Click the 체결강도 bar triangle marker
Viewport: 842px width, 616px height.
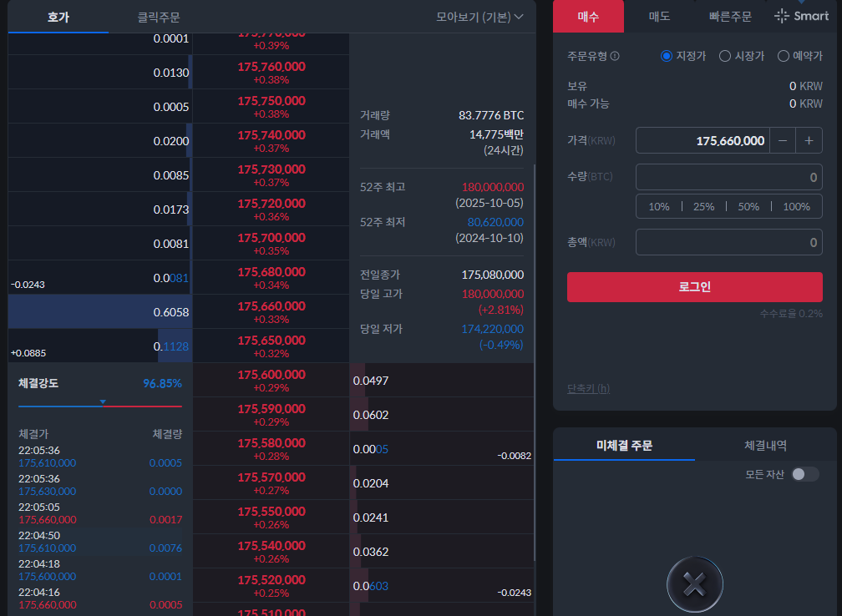(103, 401)
